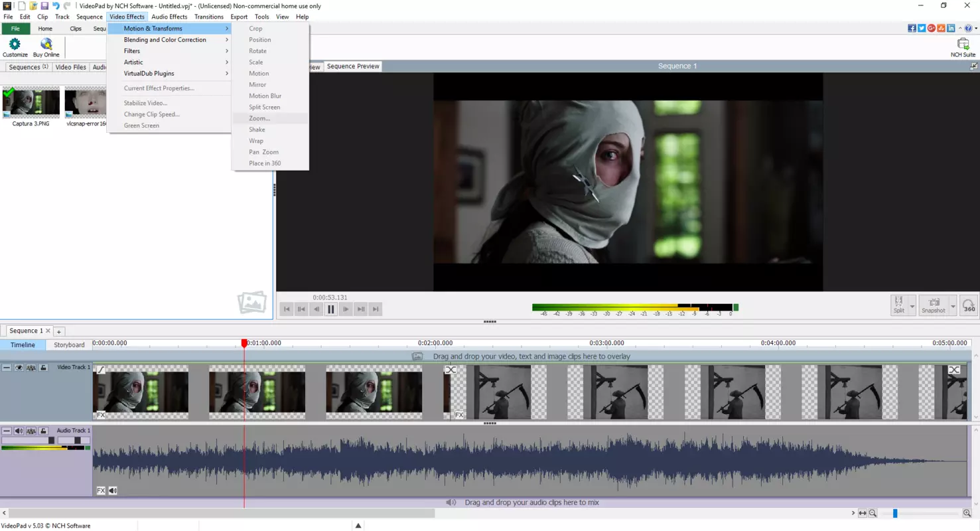Open Snapshot button dropdown arrow

coord(953,306)
